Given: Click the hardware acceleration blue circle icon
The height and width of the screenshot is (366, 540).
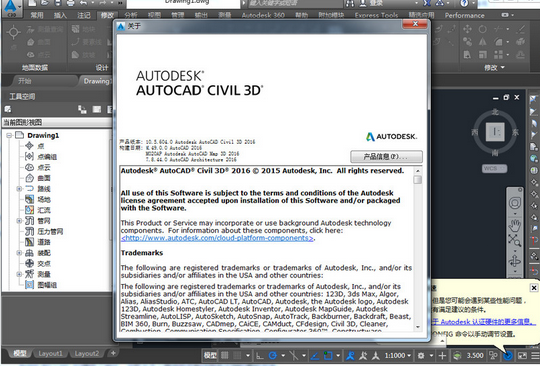Looking at the screenshot, I should coord(508,356).
